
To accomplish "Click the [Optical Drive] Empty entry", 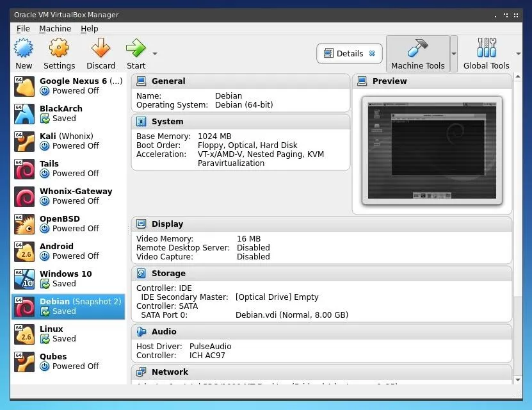I will point(277,297).
